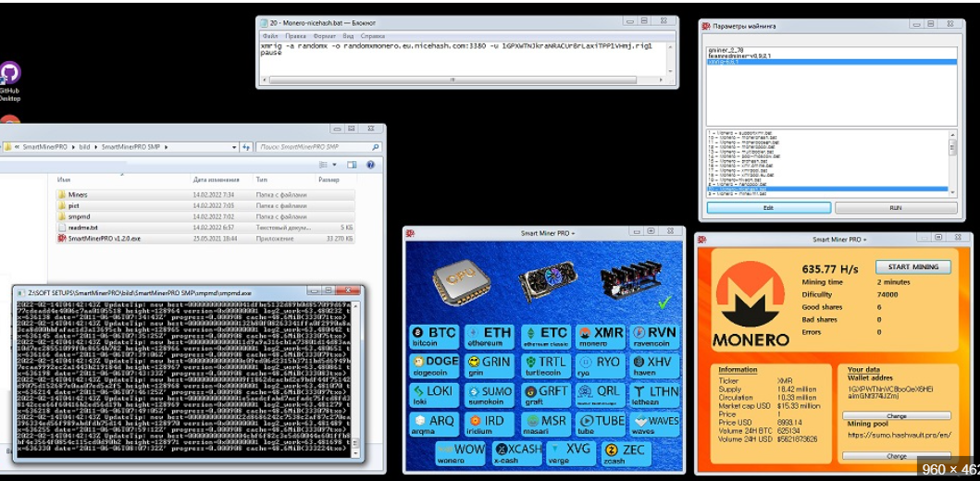The image size is (980, 481).
Task: Click Edit in mining parameters window
Action: tap(769, 207)
